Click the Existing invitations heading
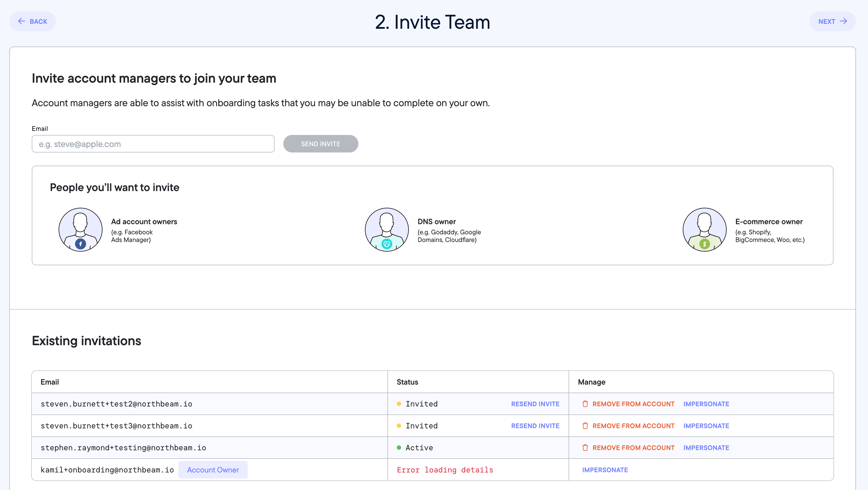868x490 pixels. [87, 341]
